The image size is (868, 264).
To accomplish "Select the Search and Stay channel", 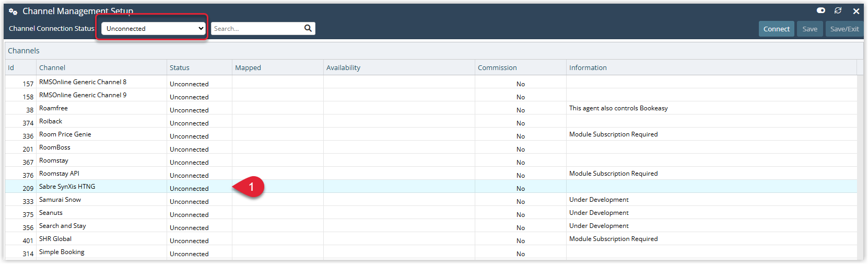I will (x=431, y=226).
